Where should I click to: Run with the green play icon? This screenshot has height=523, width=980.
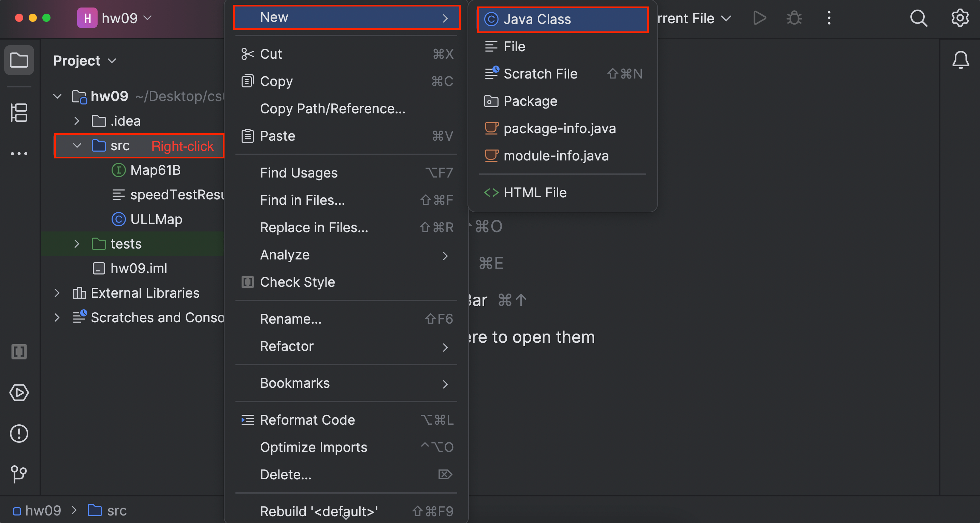pyautogui.click(x=759, y=18)
